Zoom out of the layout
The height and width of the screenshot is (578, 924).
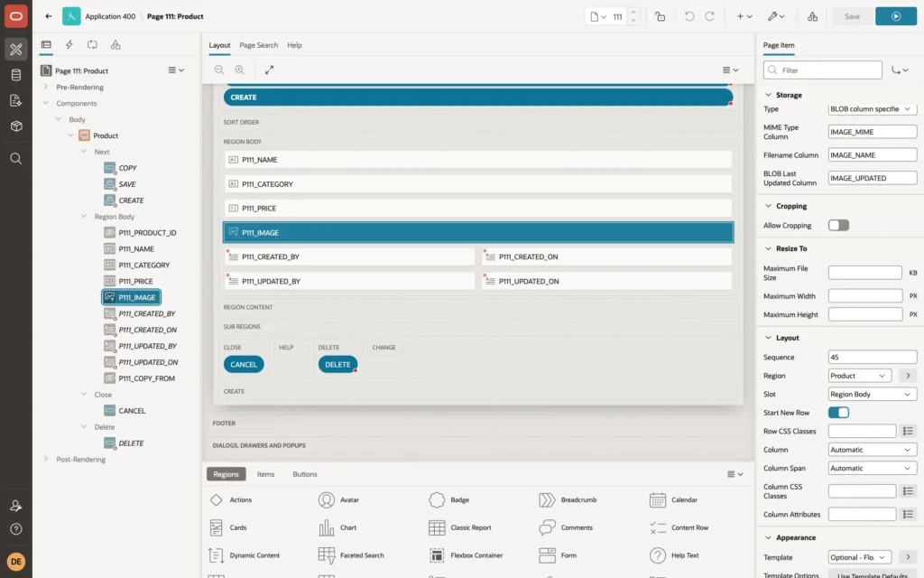point(219,70)
